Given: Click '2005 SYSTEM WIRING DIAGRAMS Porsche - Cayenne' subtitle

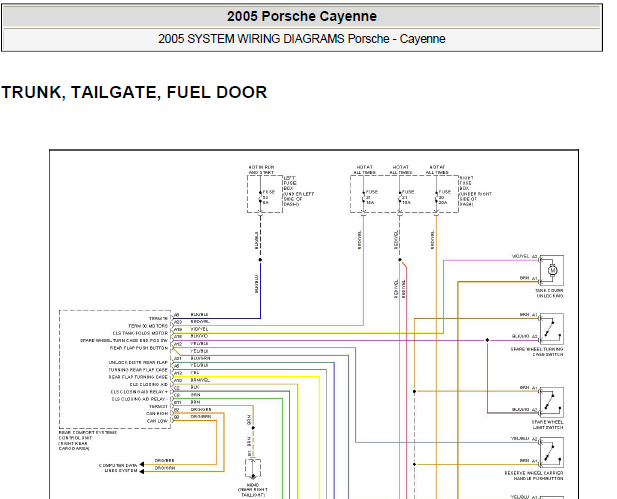Looking at the screenshot, I should click(x=301, y=39).
